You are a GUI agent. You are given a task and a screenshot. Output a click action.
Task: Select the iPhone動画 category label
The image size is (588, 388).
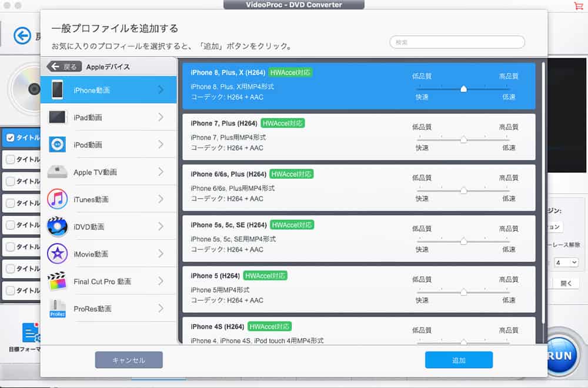tap(92, 91)
